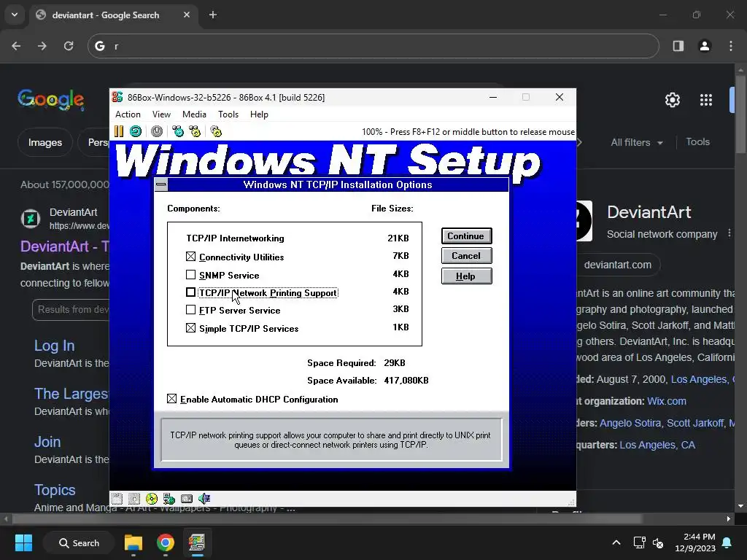Click Tools button on Google results
Viewport: 747px width, 560px height.
coord(697,142)
